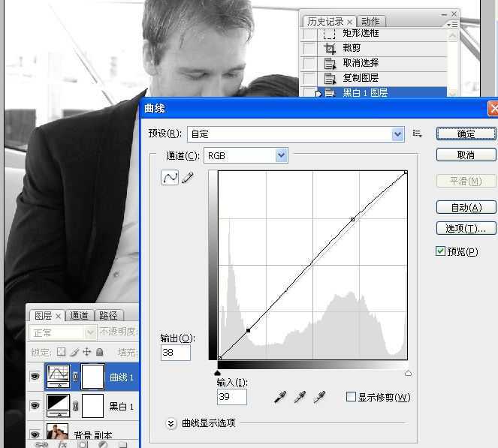Select the curve point editing tool

170,177
